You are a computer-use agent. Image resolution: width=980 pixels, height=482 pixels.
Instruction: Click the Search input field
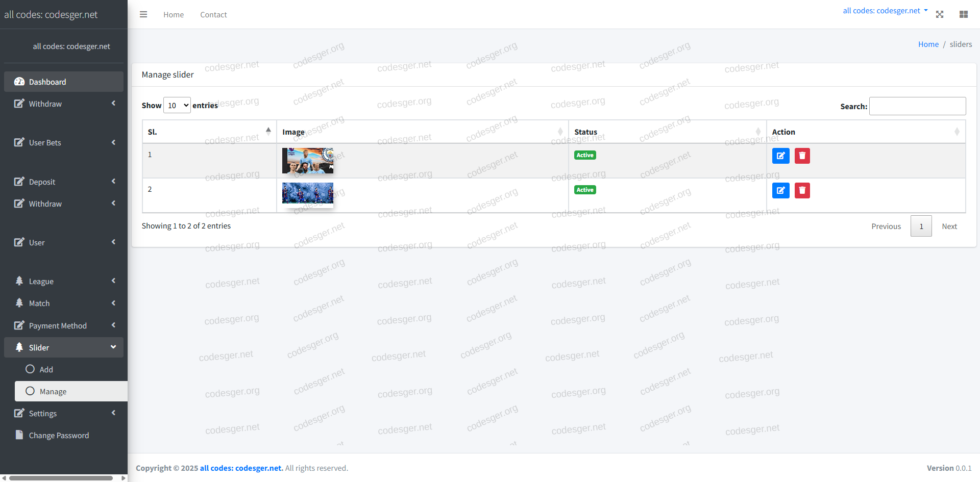coord(917,106)
